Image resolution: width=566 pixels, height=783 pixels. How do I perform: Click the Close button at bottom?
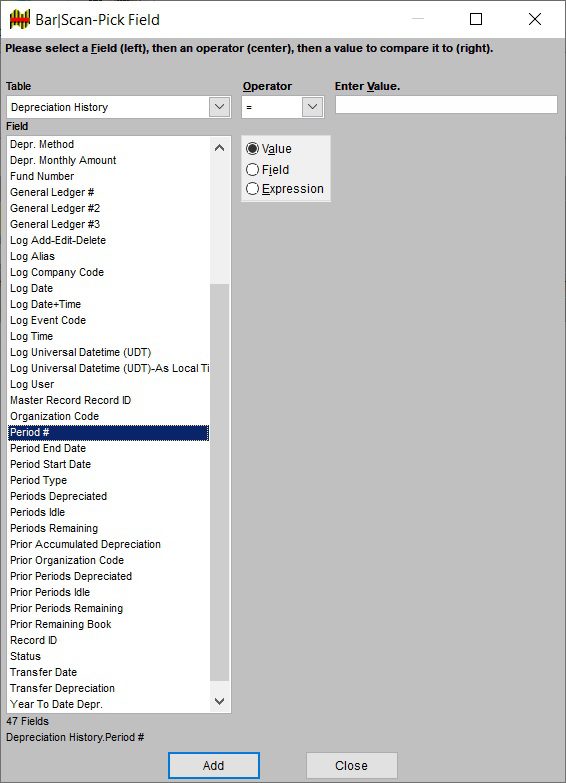(352, 766)
